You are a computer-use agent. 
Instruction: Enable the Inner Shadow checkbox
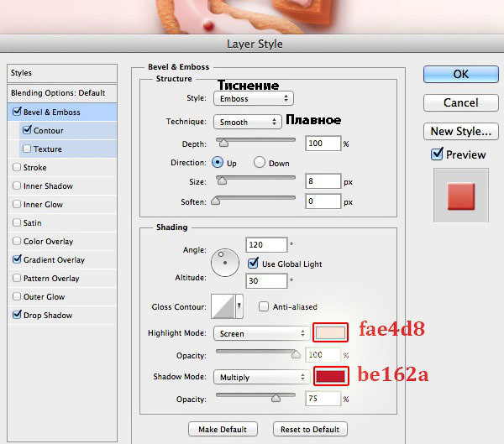(x=17, y=185)
